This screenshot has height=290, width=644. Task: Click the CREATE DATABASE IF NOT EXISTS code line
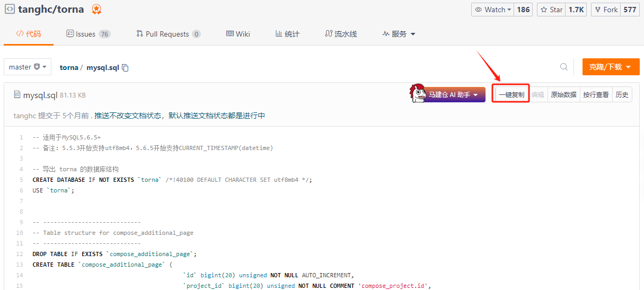click(x=172, y=180)
